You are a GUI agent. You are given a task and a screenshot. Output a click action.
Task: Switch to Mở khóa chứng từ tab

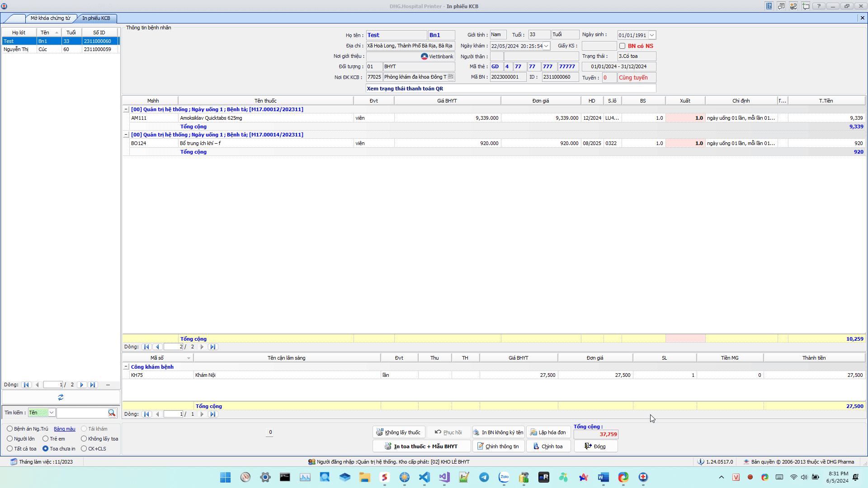pyautogui.click(x=50, y=18)
